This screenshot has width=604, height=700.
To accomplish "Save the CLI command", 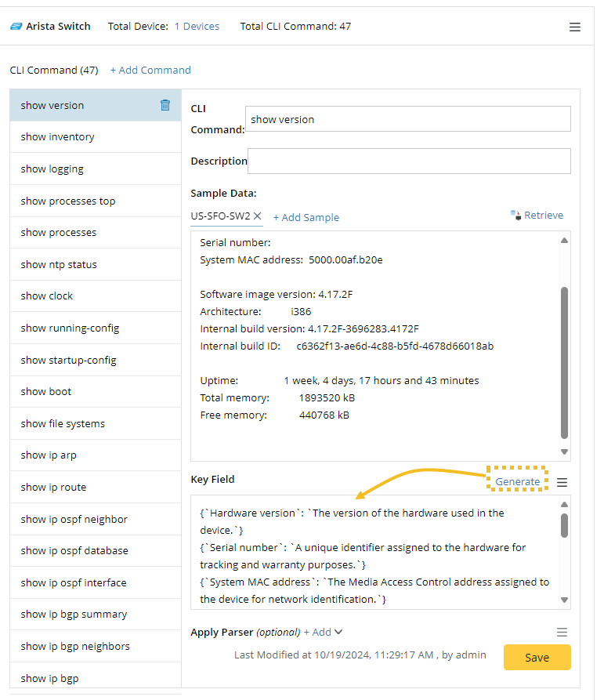I will click(537, 658).
